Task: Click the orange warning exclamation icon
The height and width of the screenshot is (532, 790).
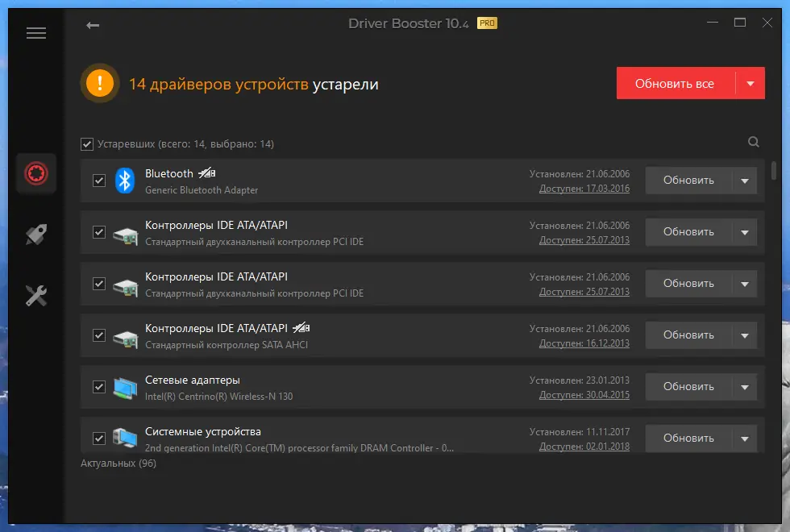Action: tap(100, 83)
